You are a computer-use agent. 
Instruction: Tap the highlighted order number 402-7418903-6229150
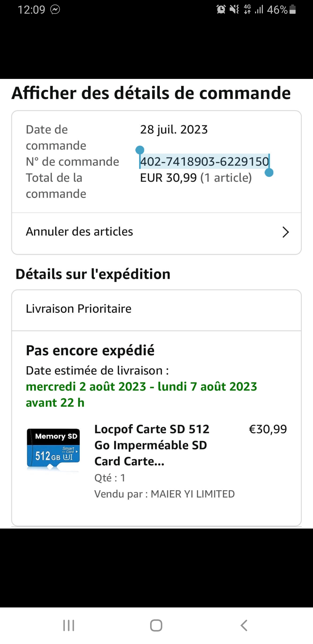click(x=204, y=162)
